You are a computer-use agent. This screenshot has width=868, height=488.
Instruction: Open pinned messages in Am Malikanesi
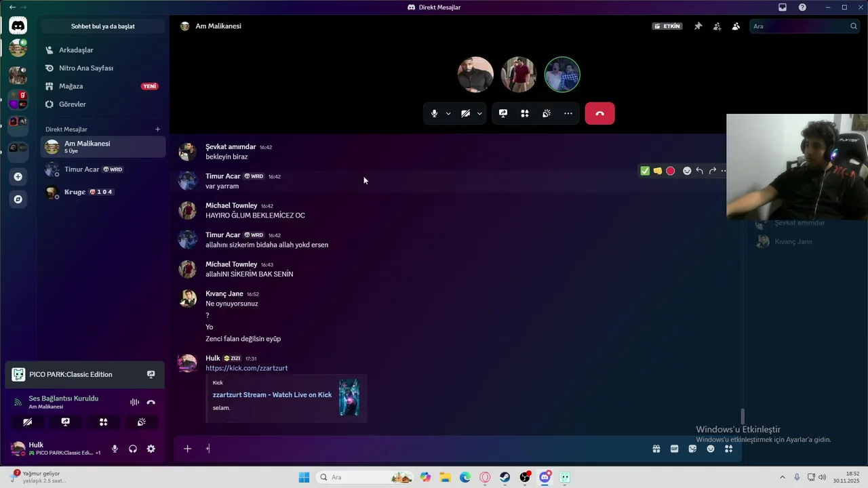pos(698,26)
